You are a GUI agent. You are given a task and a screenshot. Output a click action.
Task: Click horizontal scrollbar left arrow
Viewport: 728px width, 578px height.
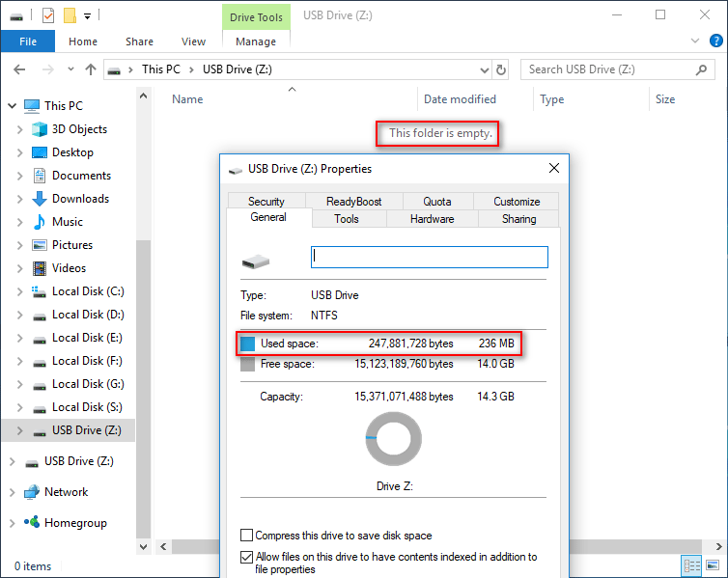[x=163, y=546]
